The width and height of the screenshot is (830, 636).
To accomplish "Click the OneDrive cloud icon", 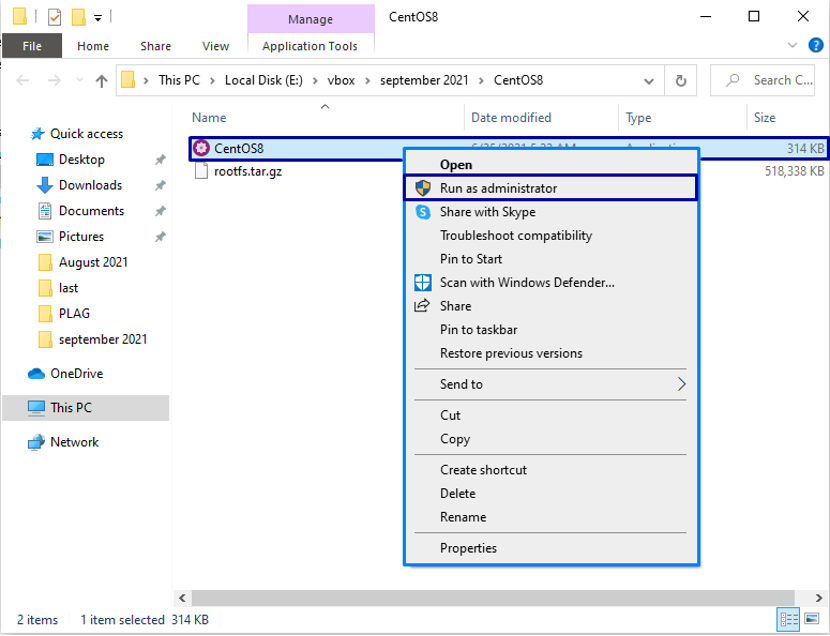I will pyautogui.click(x=37, y=374).
